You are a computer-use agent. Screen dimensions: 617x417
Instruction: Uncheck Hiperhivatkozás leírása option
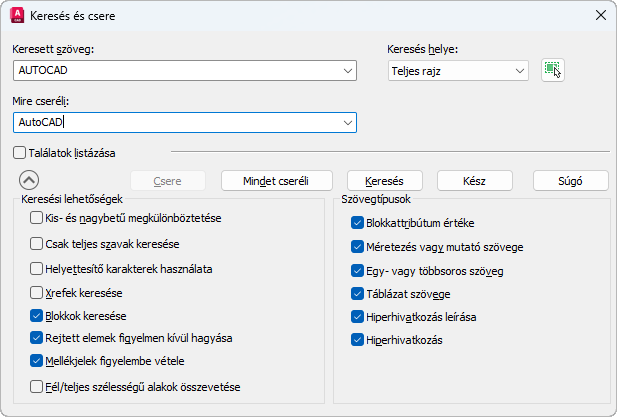[x=358, y=317]
